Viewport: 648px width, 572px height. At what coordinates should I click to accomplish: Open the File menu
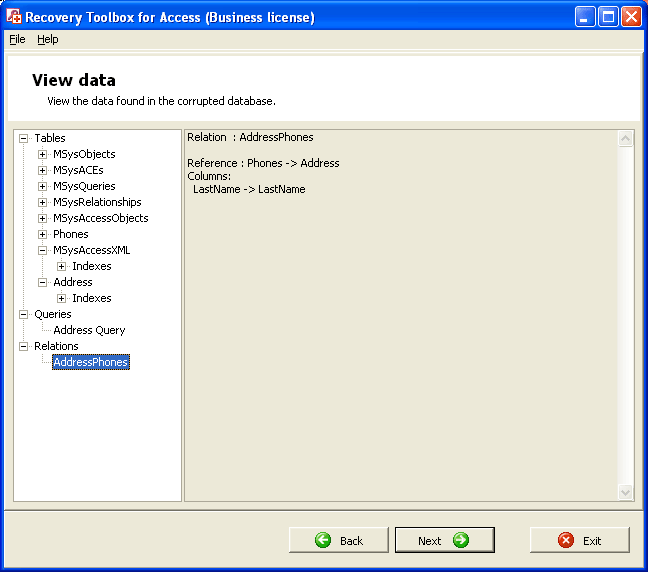(x=17, y=39)
